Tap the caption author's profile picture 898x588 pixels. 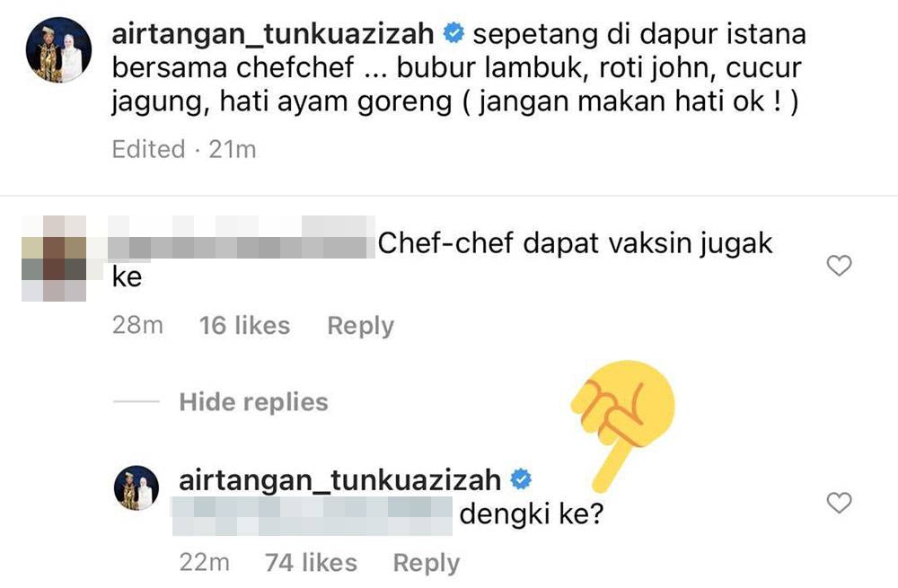(x=59, y=49)
